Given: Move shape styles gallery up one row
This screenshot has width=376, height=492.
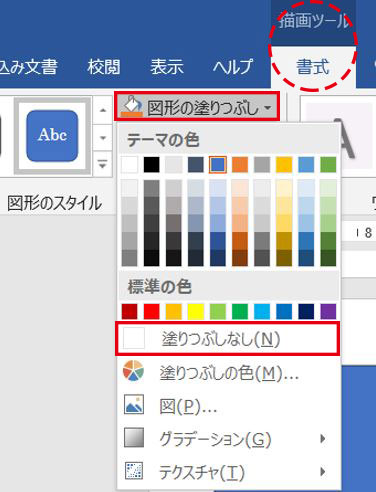Looking at the screenshot, I should tap(103, 110).
